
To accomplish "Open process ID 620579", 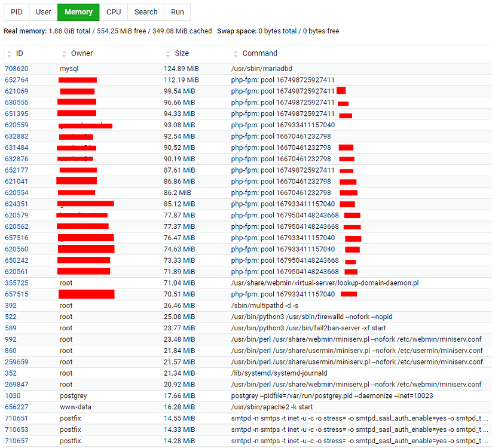I will pos(17,216).
